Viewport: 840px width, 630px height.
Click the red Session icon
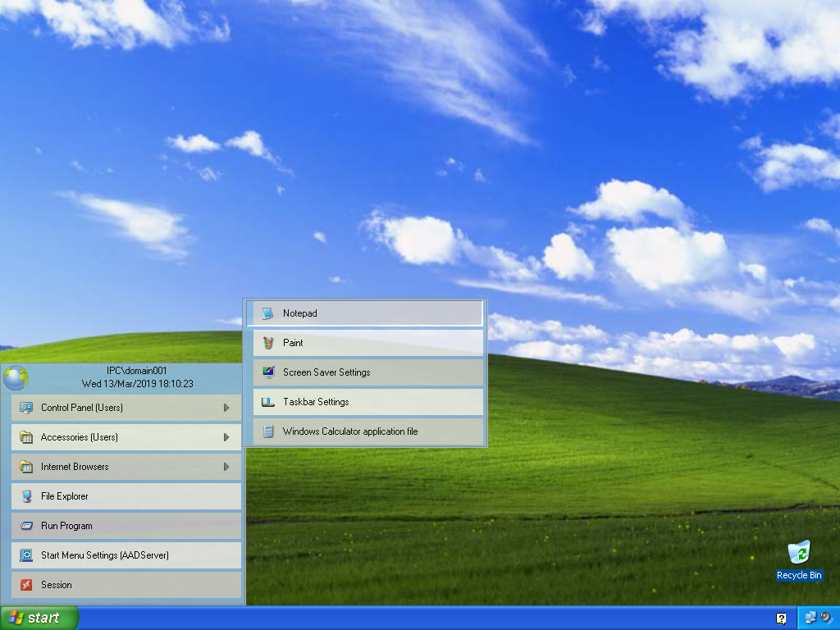(26, 585)
